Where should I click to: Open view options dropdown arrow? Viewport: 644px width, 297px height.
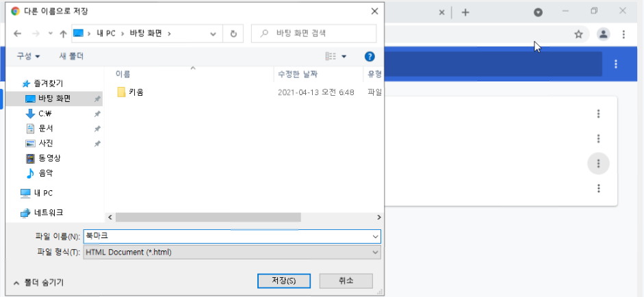click(344, 56)
